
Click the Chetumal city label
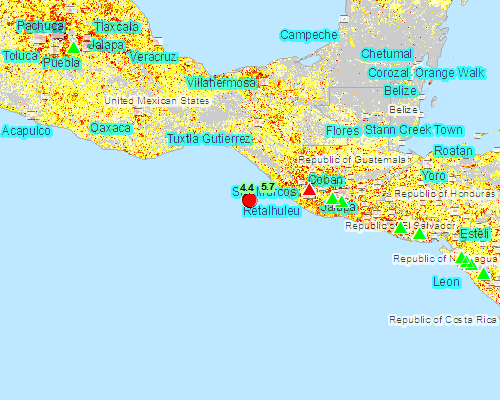click(x=387, y=54)
